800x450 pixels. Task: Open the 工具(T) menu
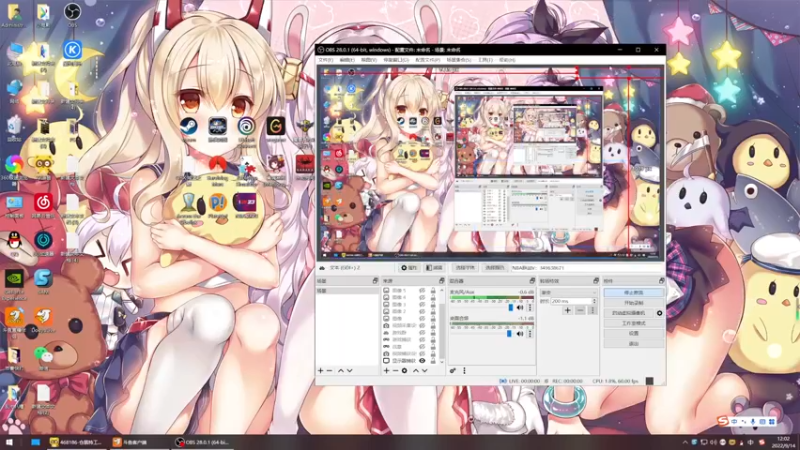485,60
